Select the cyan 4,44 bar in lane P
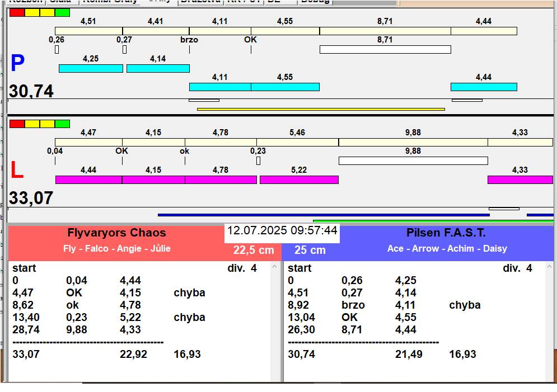Image resolution: width=557 pixels, height=392 pixels. 484,87
